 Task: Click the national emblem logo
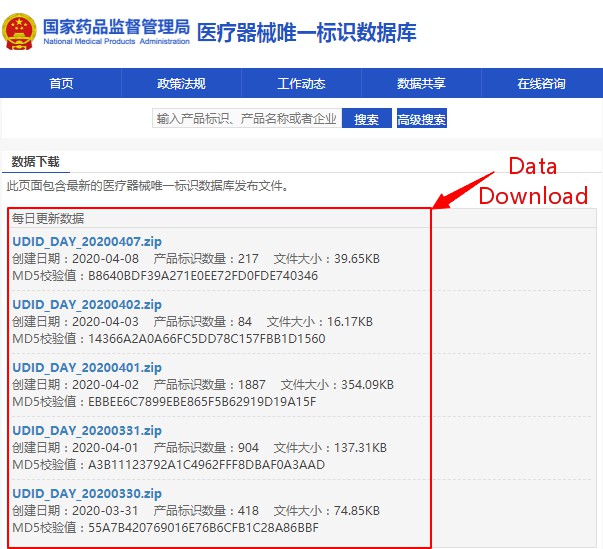19,32
